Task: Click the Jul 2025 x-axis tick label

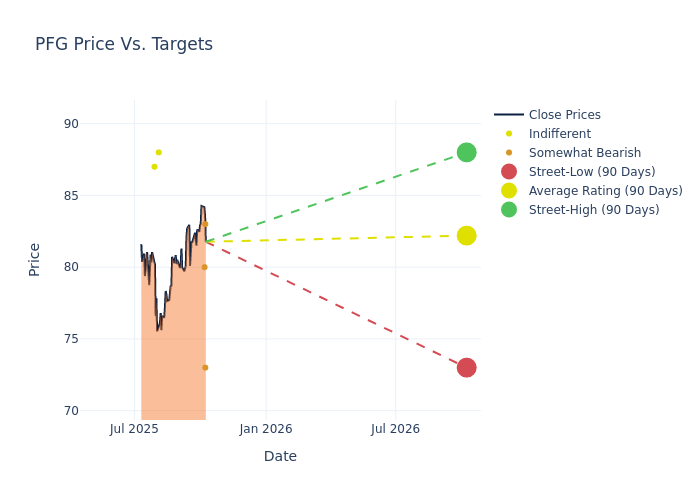Action: click(x=135, y=429)
